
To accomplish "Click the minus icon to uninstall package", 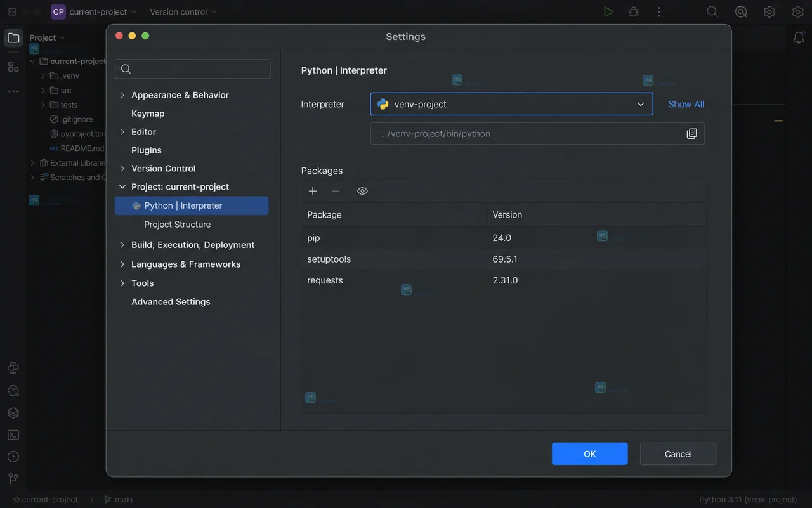I will (336, 191).
